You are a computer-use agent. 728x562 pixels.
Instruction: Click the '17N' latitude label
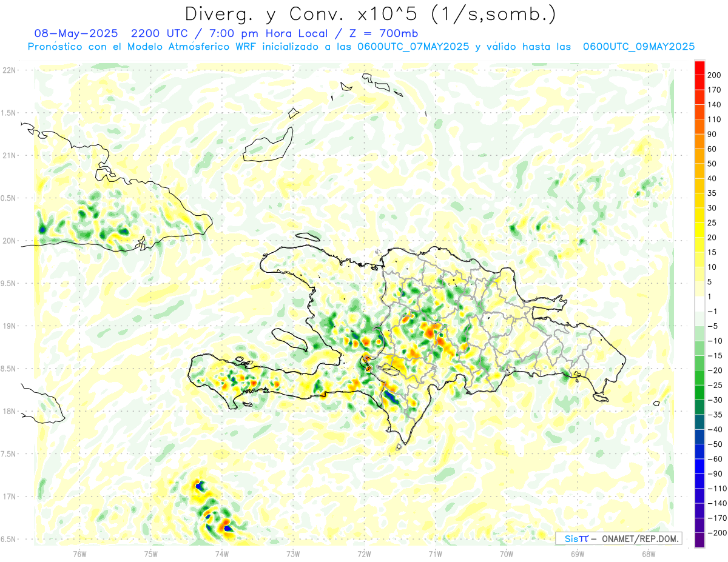point(8,497)
